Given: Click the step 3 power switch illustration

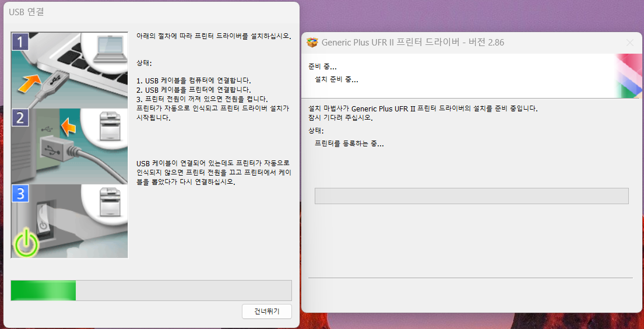Looking at the screenshot, I should (69, 221).
